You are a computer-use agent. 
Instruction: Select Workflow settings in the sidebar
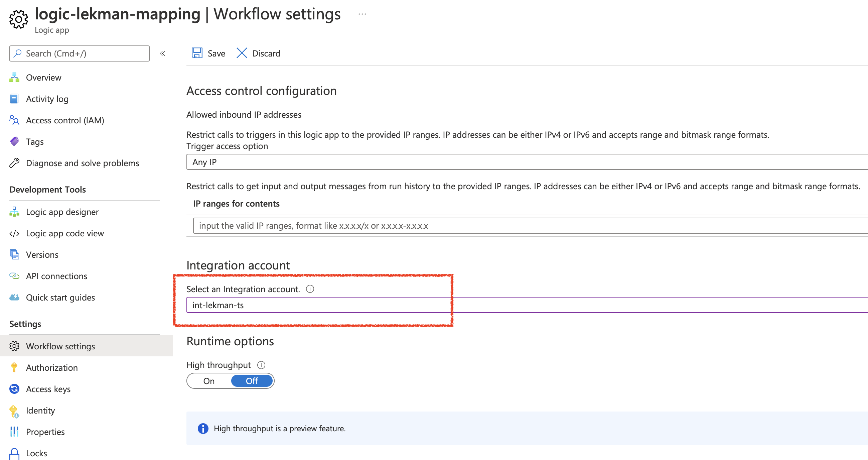point(60,346)
